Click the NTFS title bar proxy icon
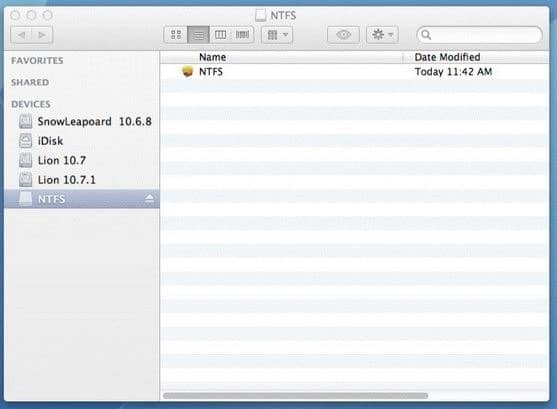The height and width of the screenshot is (409, 557). [x=261, y=15]
